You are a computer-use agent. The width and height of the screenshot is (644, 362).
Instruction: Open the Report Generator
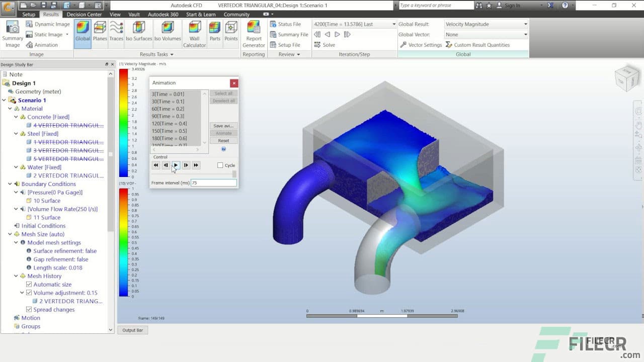coord(253,33)
